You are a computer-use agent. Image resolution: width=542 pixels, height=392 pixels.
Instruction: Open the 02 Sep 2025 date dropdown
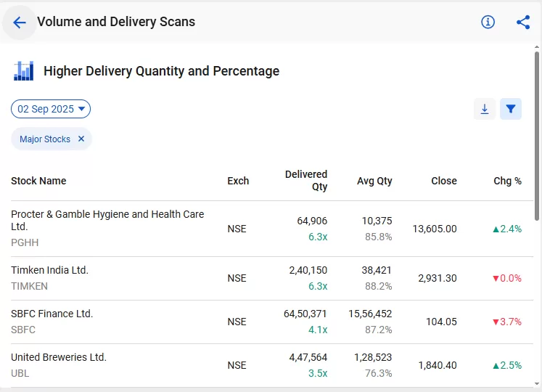pos(51,109)
